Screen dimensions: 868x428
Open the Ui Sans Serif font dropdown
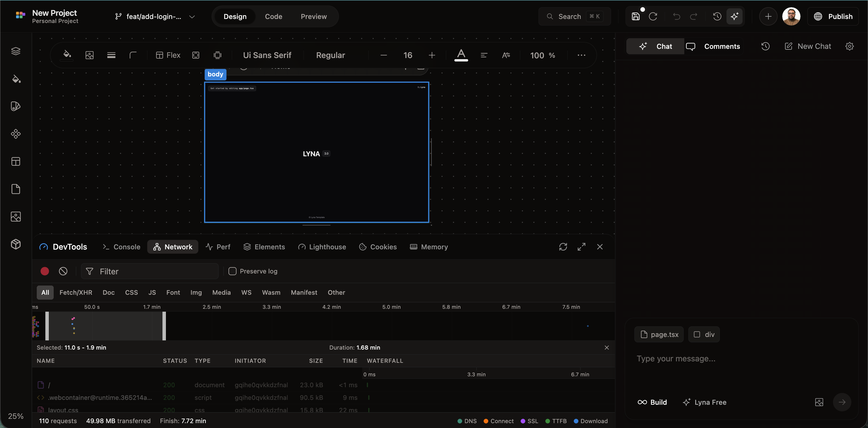tap(267, 55)
